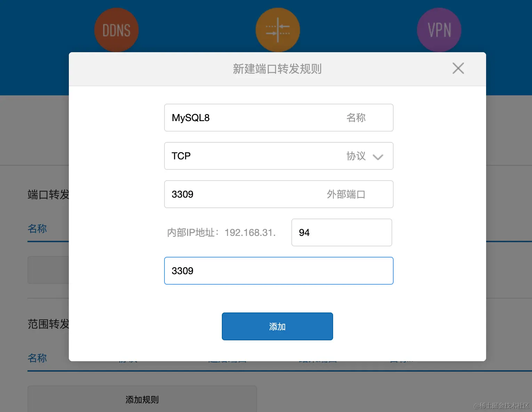Screen dimensions: 532x412
Task: Open the purple VPN icon
Action: click(439, 30)
